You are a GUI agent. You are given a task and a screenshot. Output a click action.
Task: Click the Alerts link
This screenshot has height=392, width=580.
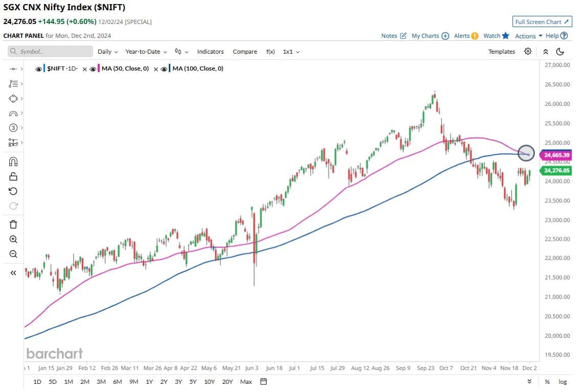(x=462, y=36)
